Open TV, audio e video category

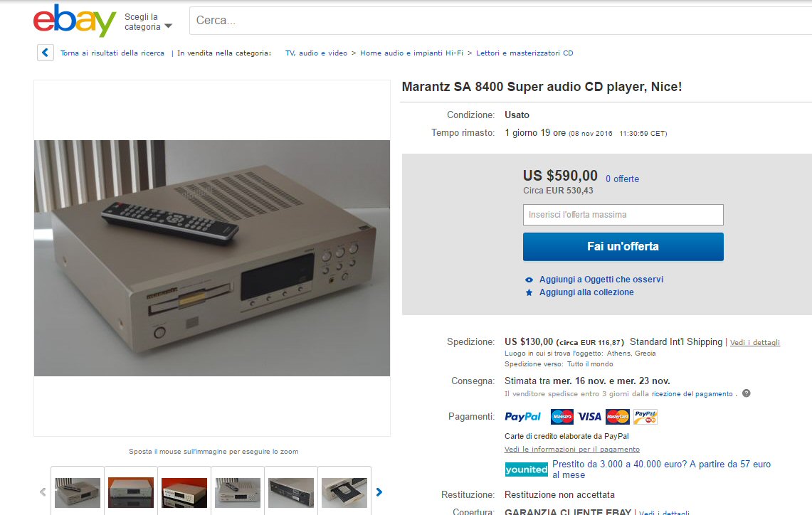click(x=317, y=53)
